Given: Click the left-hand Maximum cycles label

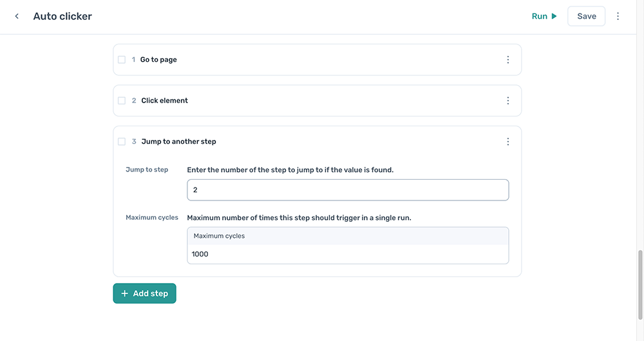Looking at the screenshot, I should coord(152,217).
